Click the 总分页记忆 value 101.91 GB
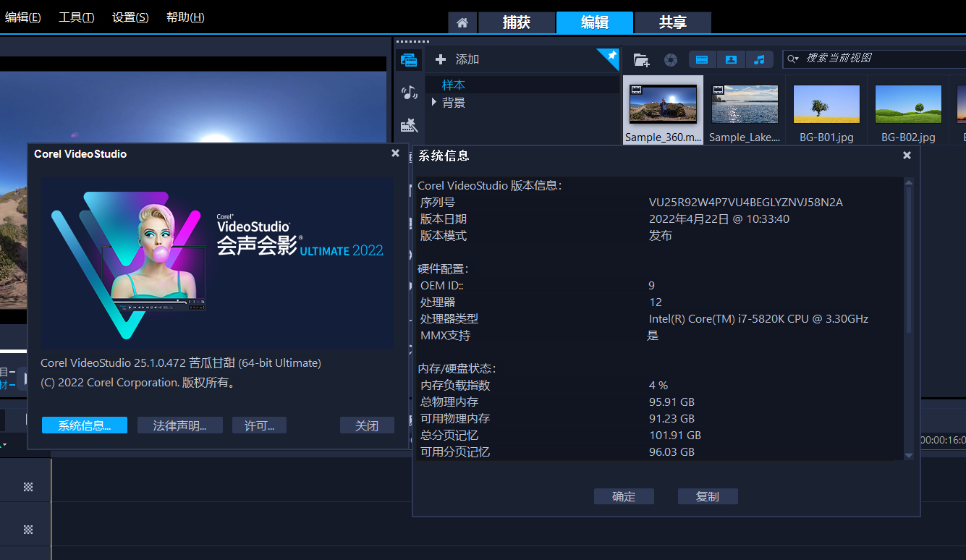This screenshot has height=560, width=966. click(675, 436)
